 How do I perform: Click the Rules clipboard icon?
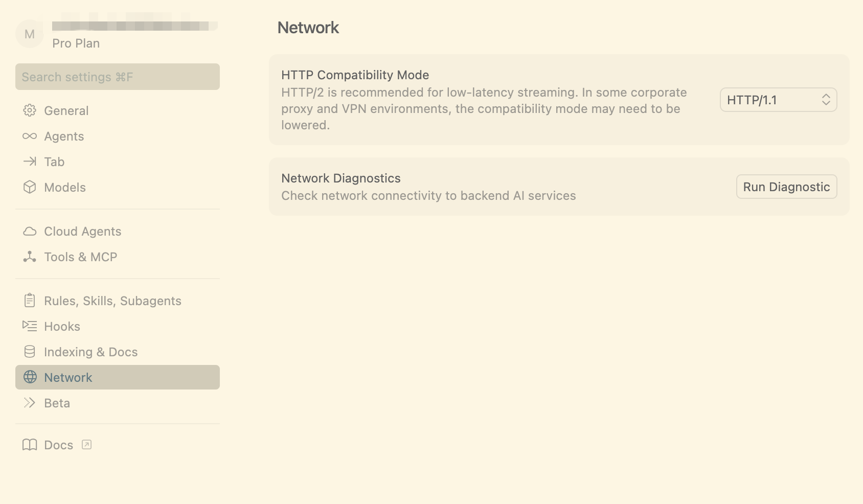click(30, 301)
